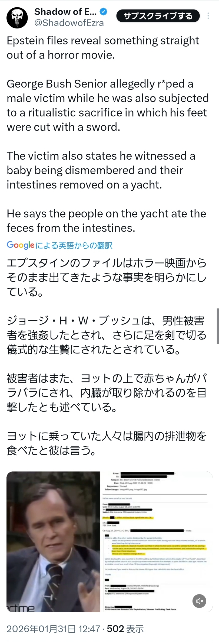Play the video thumbnail of the man
This screenshot has height=644, width=219.
click(x=53, y=542)
